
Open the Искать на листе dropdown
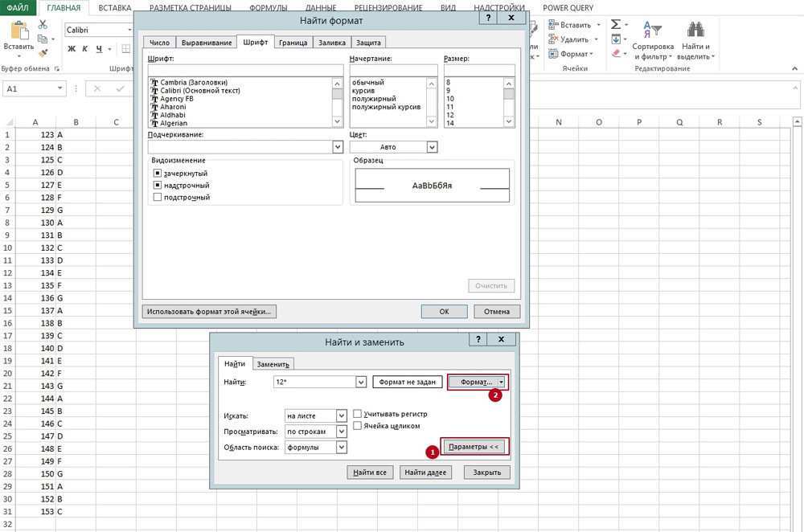click(x=342, y=415)
